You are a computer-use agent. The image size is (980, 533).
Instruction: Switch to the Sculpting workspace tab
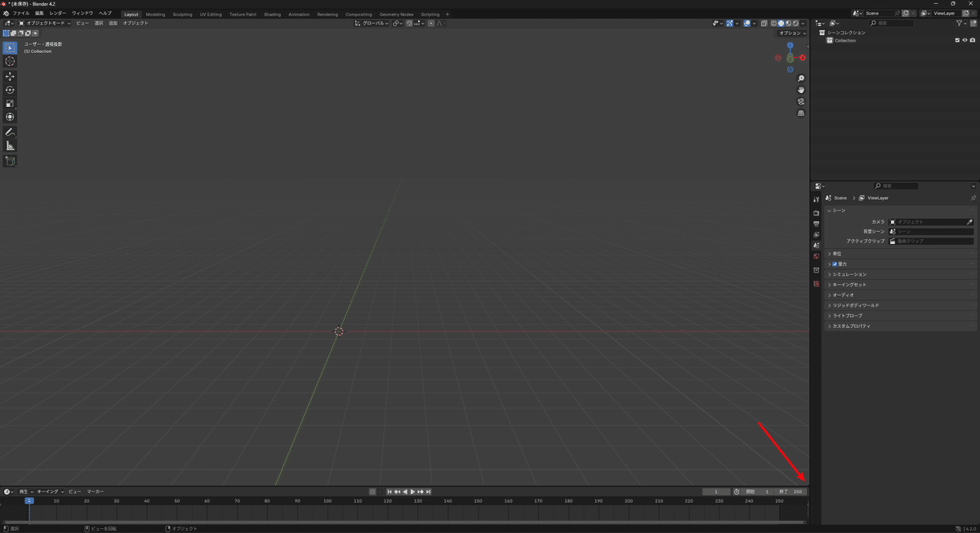point(182,14)
